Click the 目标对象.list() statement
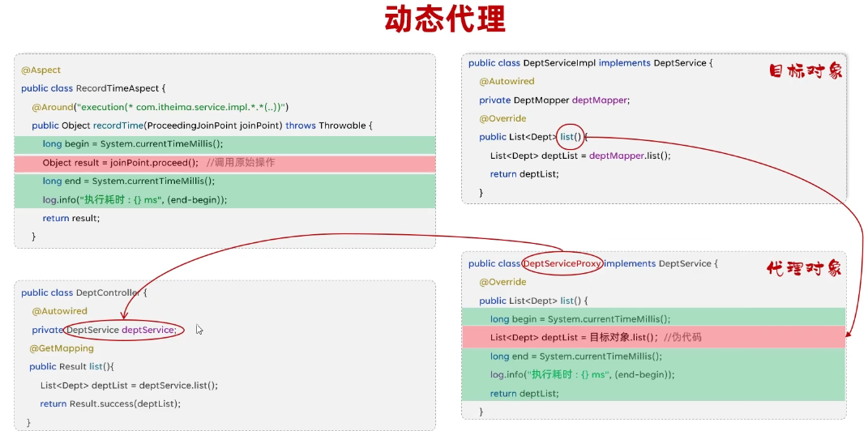 (574, 338)
